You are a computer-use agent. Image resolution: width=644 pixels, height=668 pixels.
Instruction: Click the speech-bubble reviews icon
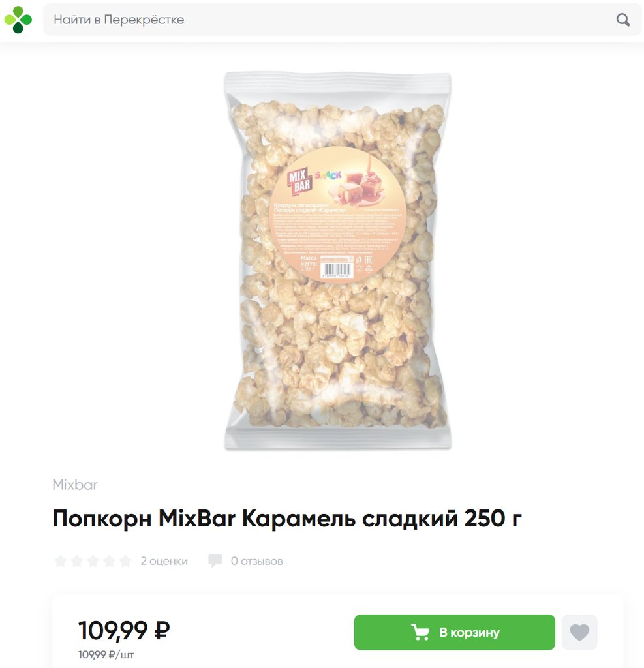coord(215,561)
